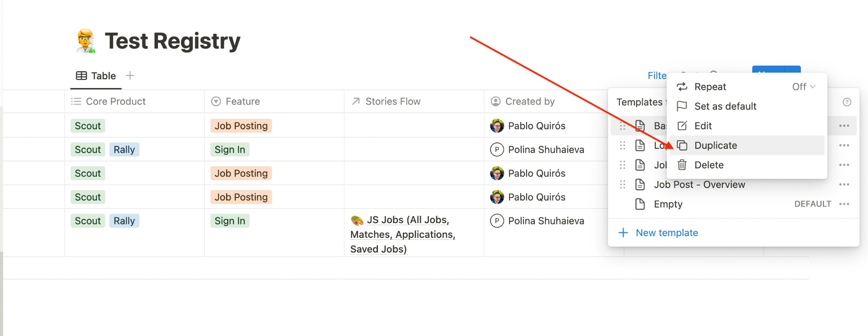Click the plus icon to add a view
The image size is (868, 336).
click(x=130, y=76)
